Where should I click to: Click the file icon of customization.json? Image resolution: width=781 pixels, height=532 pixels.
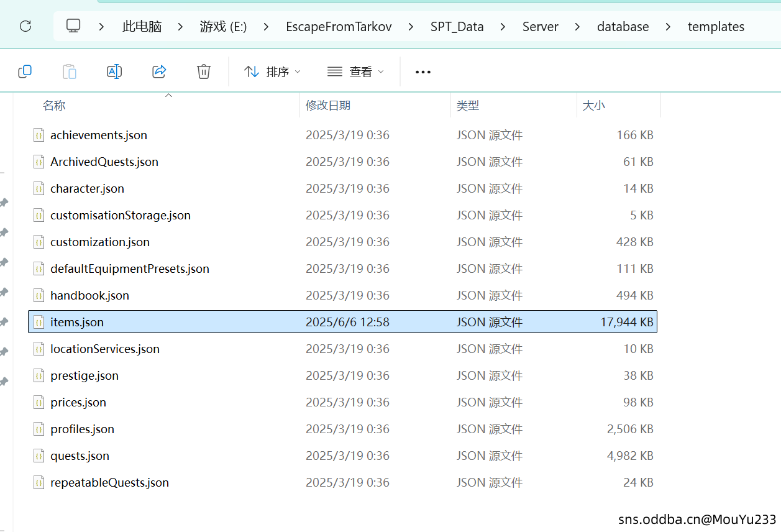click(39, 242)
